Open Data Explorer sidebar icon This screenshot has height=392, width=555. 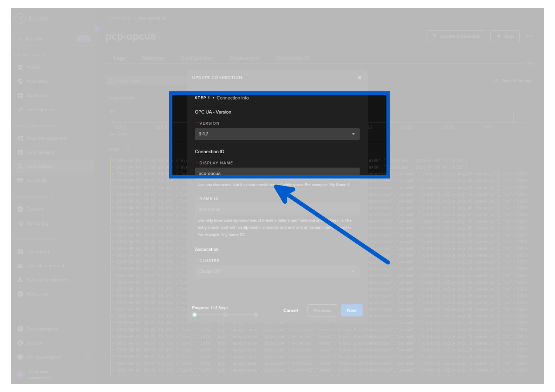point(20,110)
